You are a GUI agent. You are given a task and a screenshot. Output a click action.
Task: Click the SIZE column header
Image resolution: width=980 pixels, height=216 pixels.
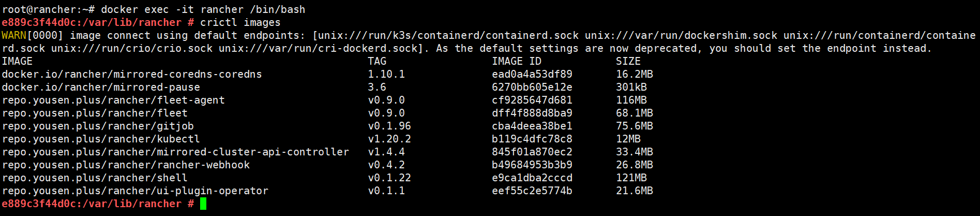[628, 61]
